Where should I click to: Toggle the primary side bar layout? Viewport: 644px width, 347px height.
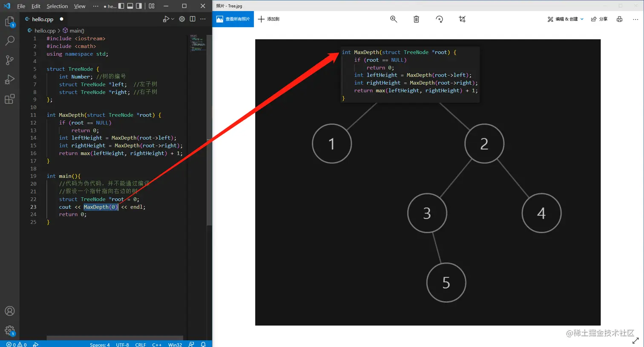point(121,6)
